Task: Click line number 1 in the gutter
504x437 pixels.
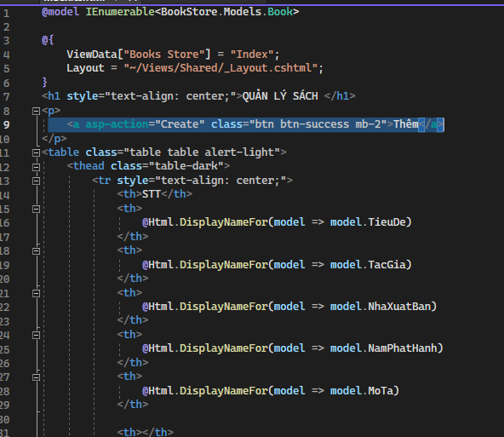Action: pos(7,14)
